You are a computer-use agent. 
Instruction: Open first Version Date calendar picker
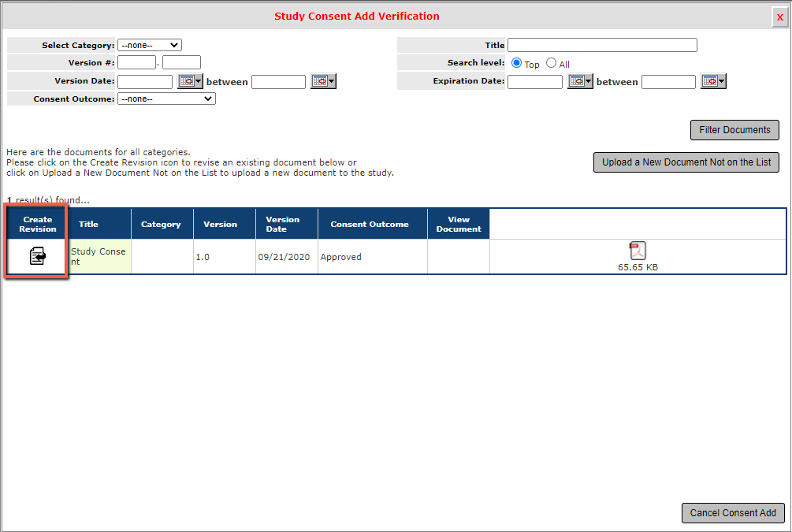[x=190, y=81]
